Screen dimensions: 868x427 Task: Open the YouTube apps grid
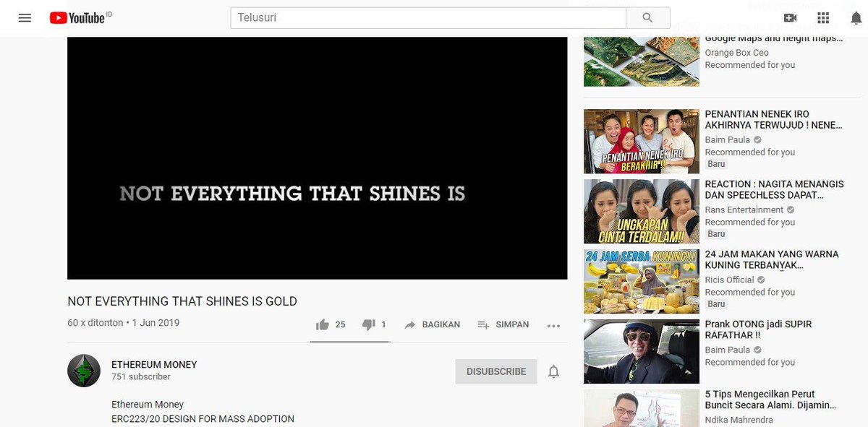click(823, 17)
